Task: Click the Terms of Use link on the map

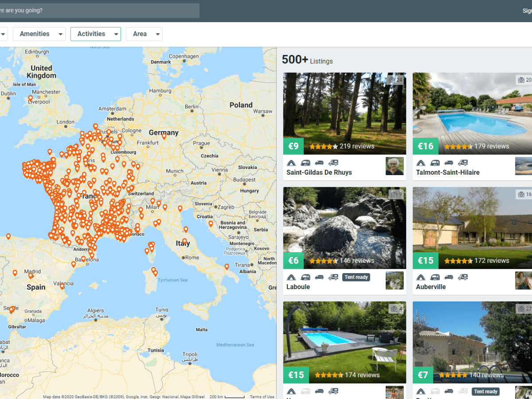Action: 262,397
